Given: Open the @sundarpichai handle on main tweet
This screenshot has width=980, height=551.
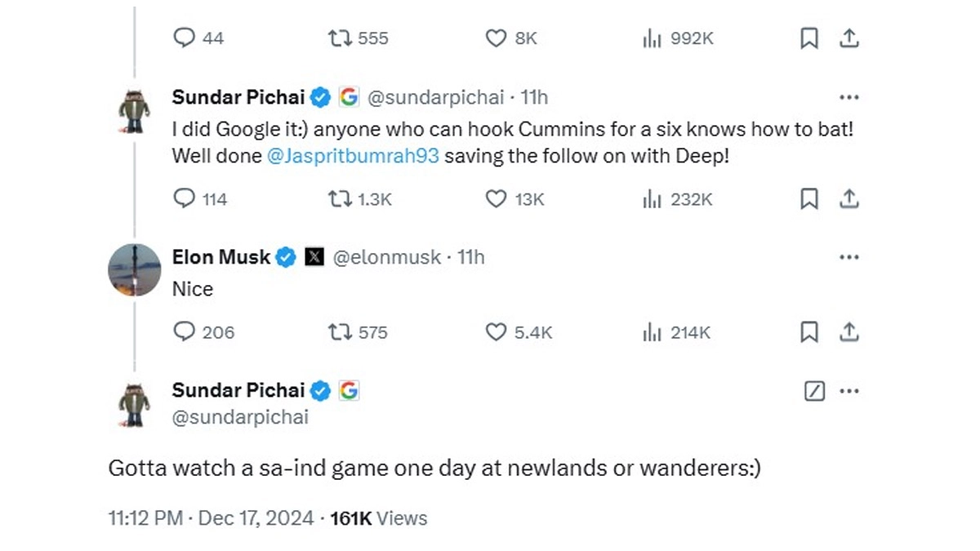Looking at the screenshot, I should (240, 417).
